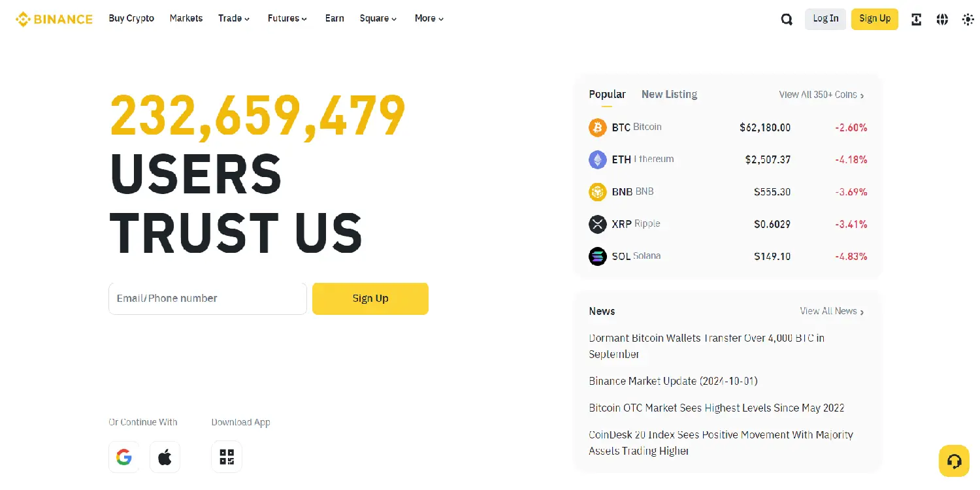Continue with Apple sign-in icon
980x490 pixels.
(x=165, y=457)
